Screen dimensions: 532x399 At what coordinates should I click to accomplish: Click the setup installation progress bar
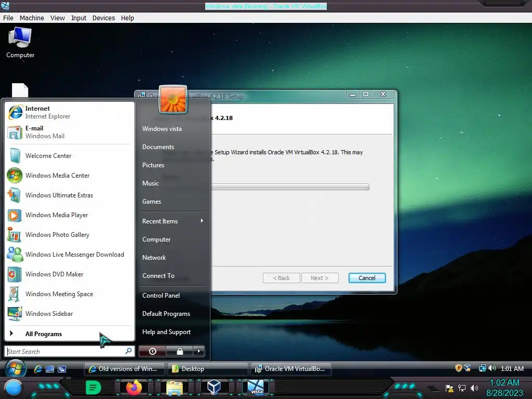coord(290,187)
